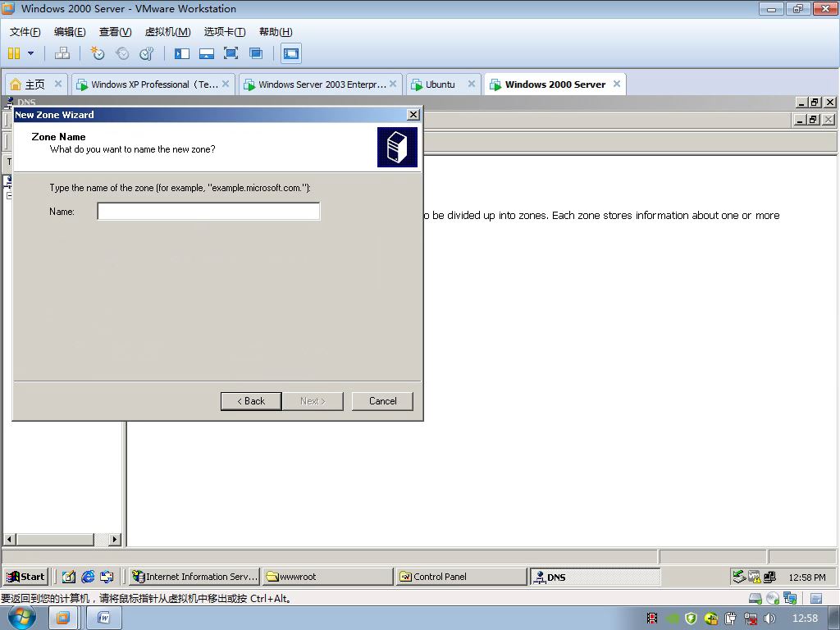This screenshot has width=840, height=630.
Task: Click VMware message log status icon
Action: coord(816,598)
